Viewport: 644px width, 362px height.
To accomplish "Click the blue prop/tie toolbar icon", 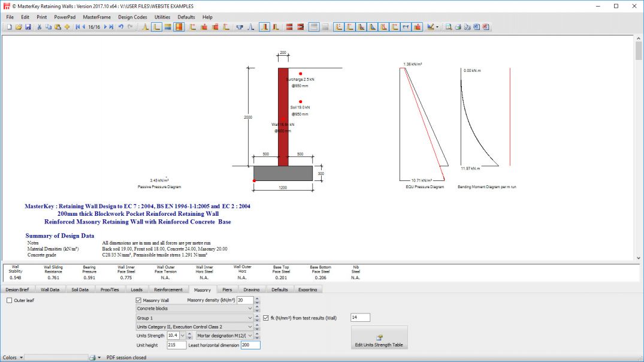I will pos(240,27).
